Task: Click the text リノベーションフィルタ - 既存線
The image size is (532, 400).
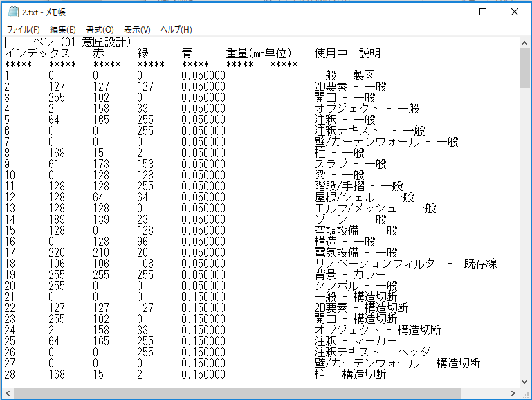Action: click(x=406, y=264)
